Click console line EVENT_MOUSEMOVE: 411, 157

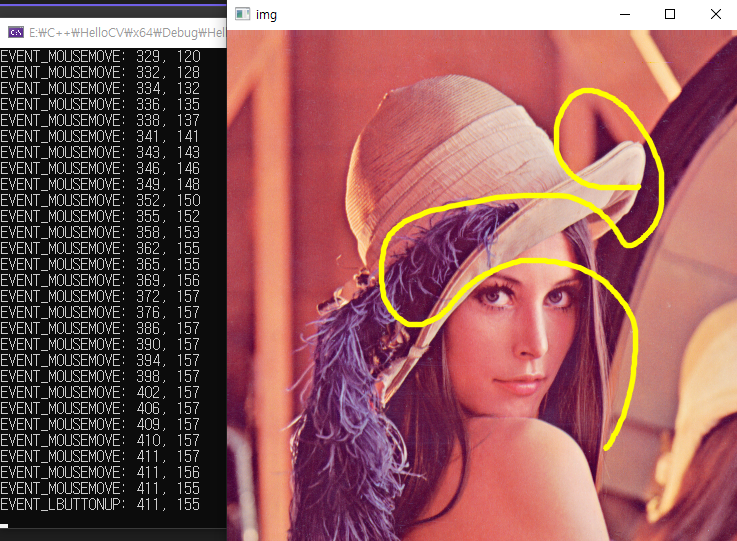point(100,456)
